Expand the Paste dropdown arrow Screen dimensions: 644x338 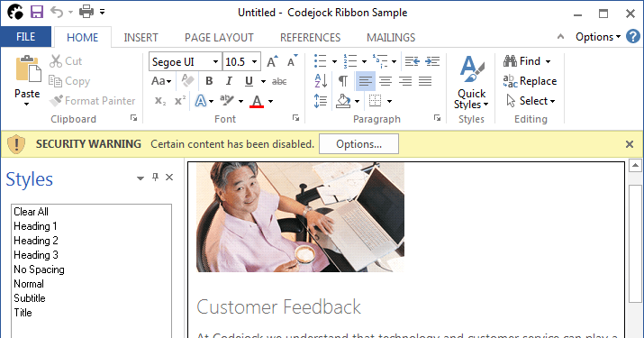pyautogui.click(x=27, y=104)
